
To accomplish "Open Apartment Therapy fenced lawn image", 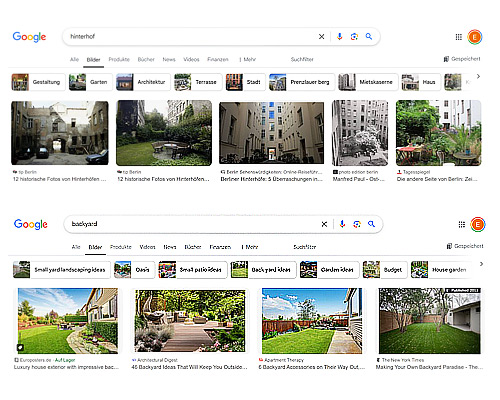I will (x=312, y=321).
